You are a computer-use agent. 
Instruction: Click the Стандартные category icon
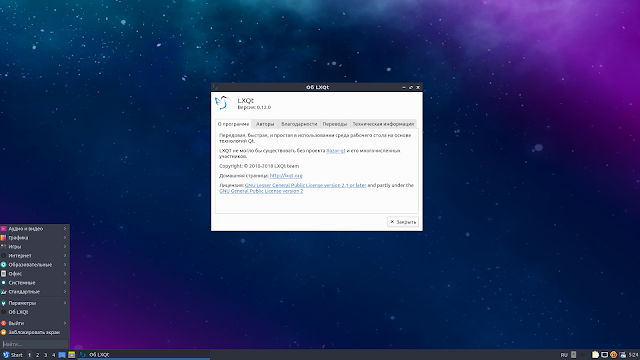click(x=4, y=291)
